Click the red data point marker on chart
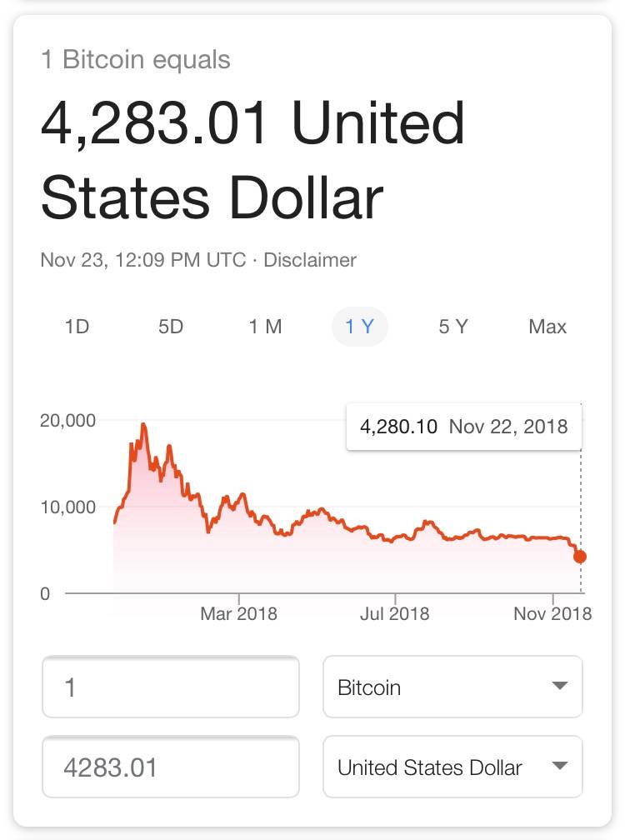 580,557
